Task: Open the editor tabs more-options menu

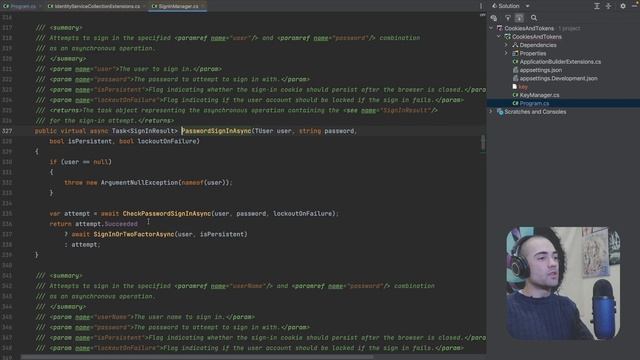Action: (481, 6)
